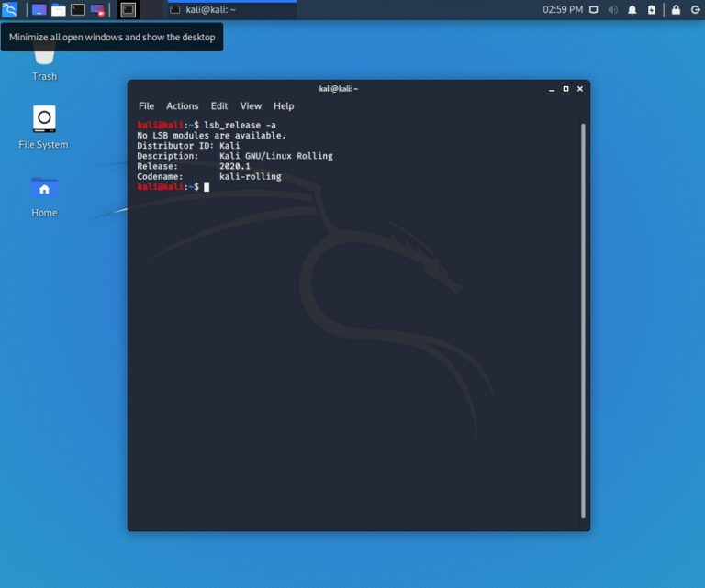
Task: Click the muted volume icon
Action: pyautogui.click(x=613, y=9)
